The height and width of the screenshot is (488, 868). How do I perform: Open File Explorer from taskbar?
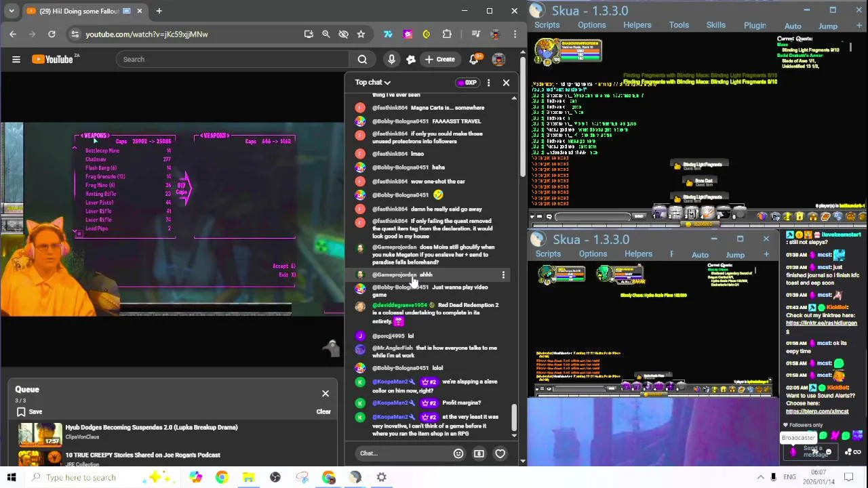pyautogui.click(x=248, y=477)
